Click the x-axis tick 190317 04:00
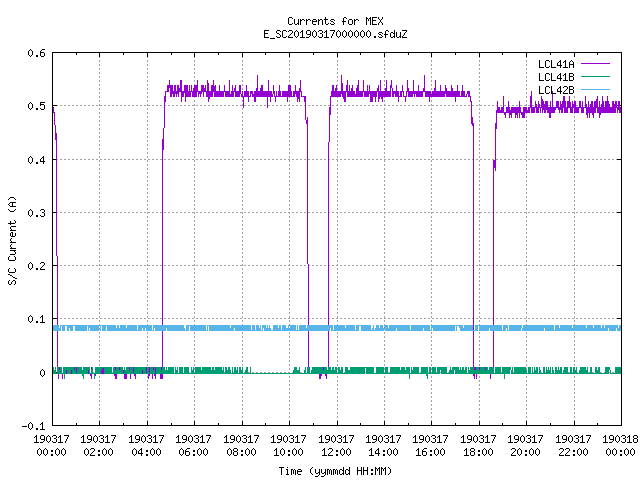This screenshot has width=640, height=480. coord(146,445)
